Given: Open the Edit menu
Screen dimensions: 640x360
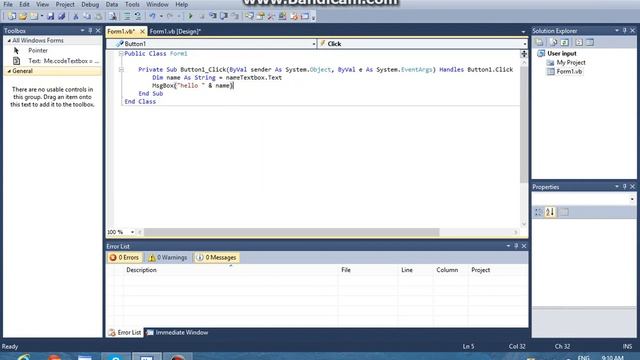Looking at the screenshot, I should coord(24,4).
